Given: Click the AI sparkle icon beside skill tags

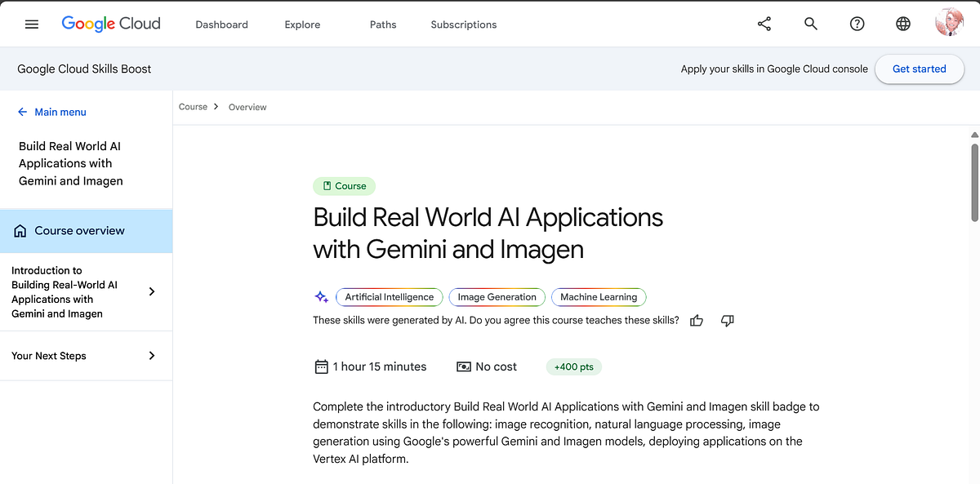Looking at the screenshot, I should click(321, 296).
